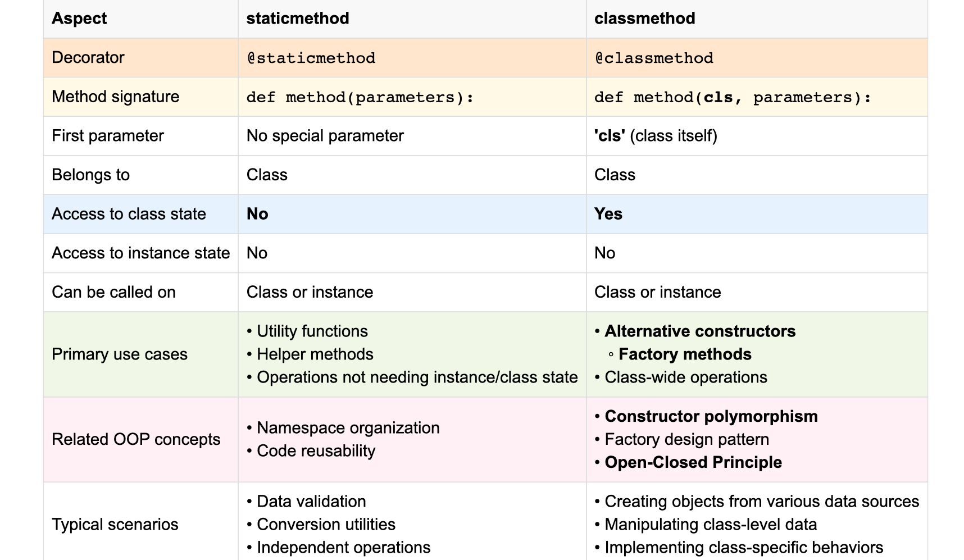The height and width of the screenshot is (560, 964).
Task: Select the @classmethod decorator code
Action: [654, 58]
